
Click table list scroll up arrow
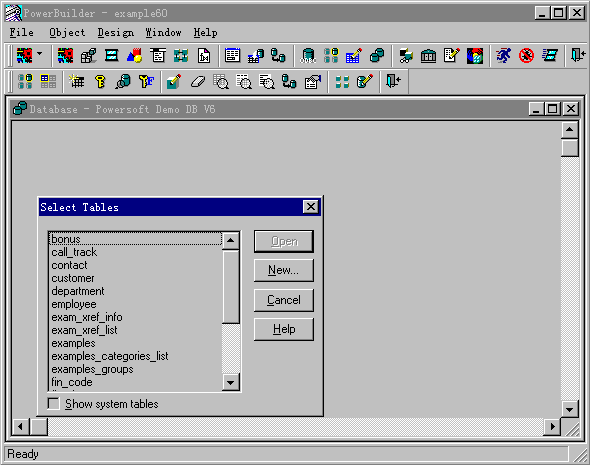pyautogui.click(x=230, y=240)
